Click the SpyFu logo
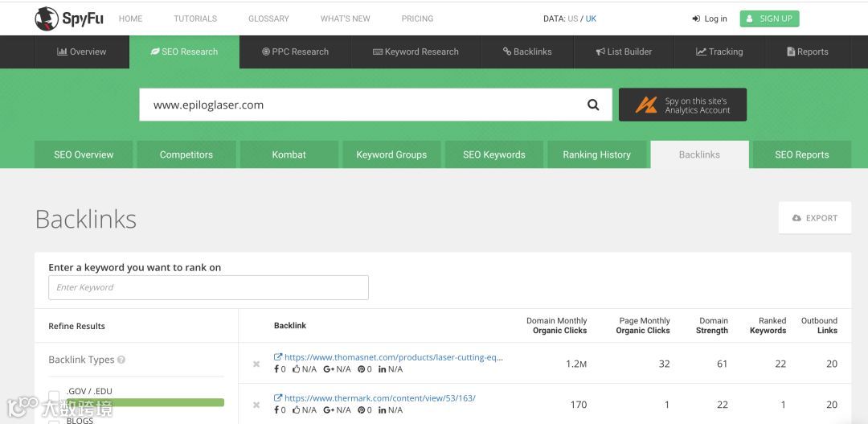 [x=69, y=19]
